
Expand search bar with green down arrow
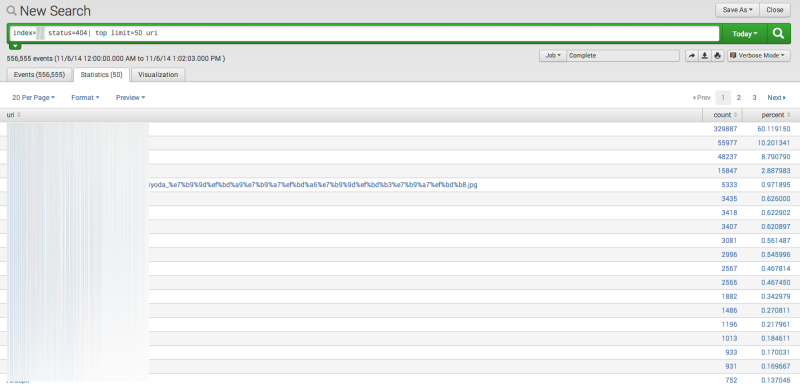coord(15,46)
